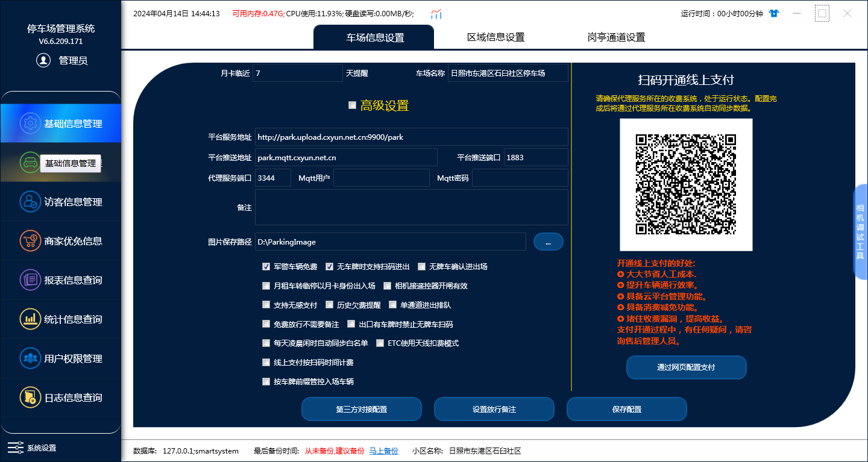The width and height of the screenshot is (868, 462).
Task: Open the 相机调试工具 side tab
Action: coord(860,232)
